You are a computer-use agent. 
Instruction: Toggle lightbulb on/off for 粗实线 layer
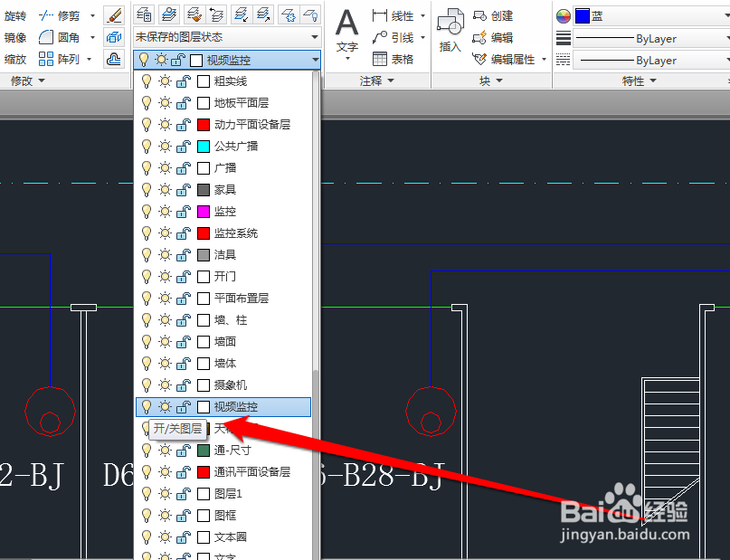147,81
